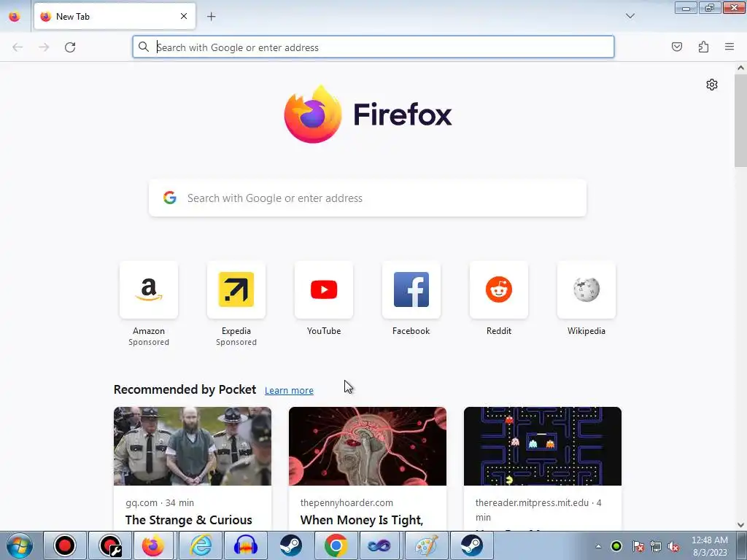Click the center Google search box
This screenshot has width=747, height=560.
tap(368, 198)
